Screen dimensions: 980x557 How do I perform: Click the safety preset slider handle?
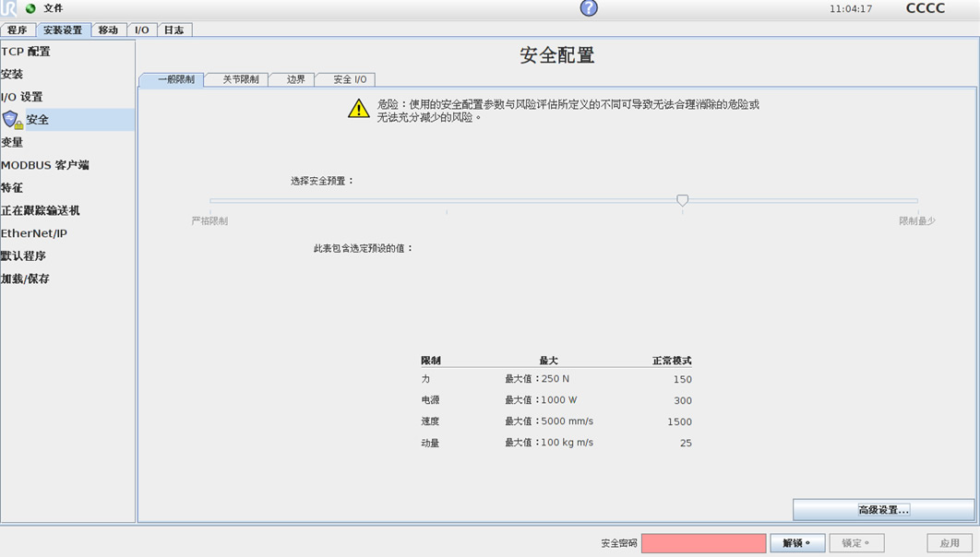coord(682,200)
